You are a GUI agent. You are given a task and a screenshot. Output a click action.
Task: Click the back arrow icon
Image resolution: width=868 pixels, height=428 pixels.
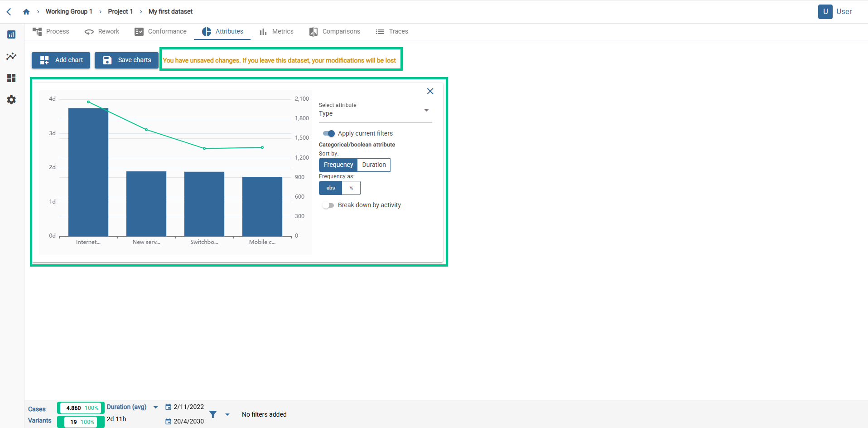[9, 12]
